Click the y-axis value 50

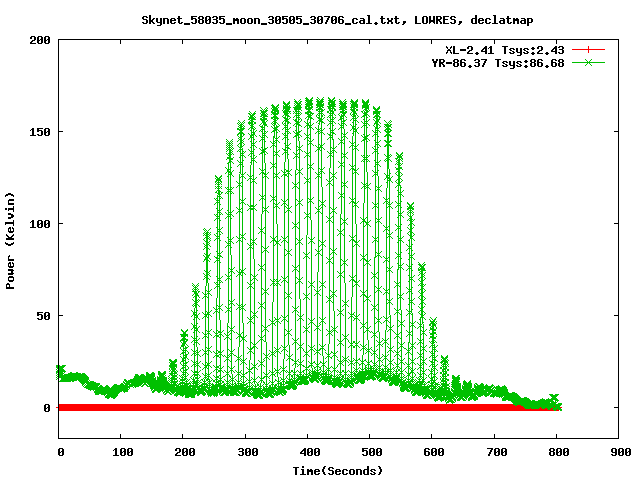(x=43, y=316)
